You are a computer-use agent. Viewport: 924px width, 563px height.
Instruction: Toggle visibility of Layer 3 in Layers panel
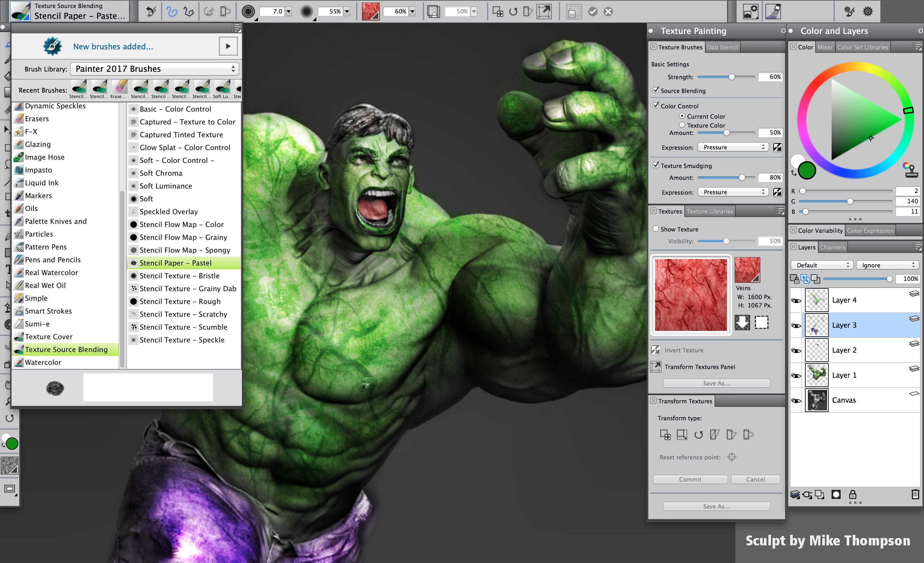(796, 325)
